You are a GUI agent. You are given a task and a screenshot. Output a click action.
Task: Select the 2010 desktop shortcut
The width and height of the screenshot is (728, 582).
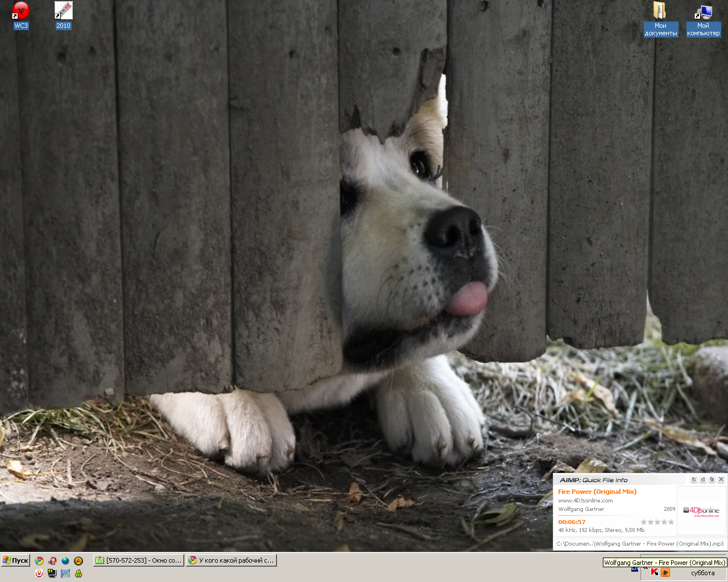coord(63,11)
